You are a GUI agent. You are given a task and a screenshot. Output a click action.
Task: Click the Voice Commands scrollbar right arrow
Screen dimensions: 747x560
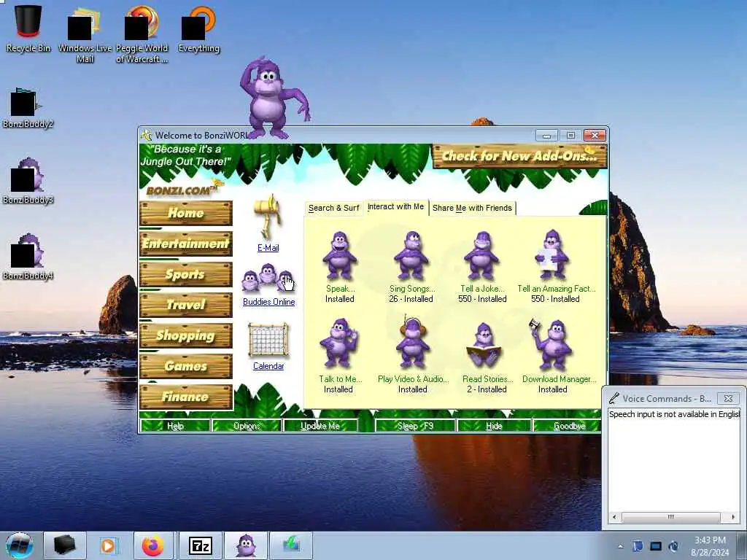tap(732, 517)
